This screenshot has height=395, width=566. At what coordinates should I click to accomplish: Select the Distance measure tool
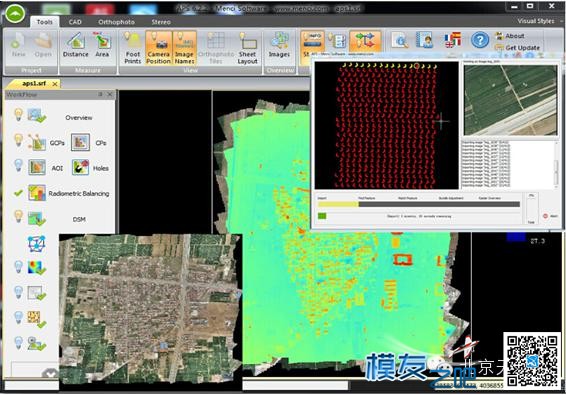point(75,45)
